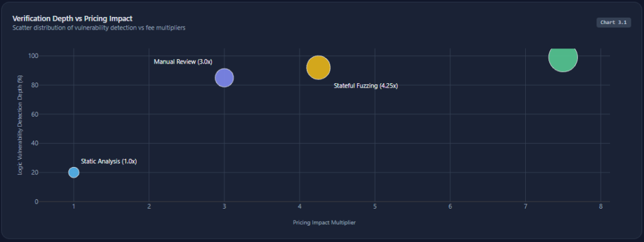Viewport: 644px width, 242px height.
Task: Click the Chart 3.1 badge
Action: click(x=613, y=23)
